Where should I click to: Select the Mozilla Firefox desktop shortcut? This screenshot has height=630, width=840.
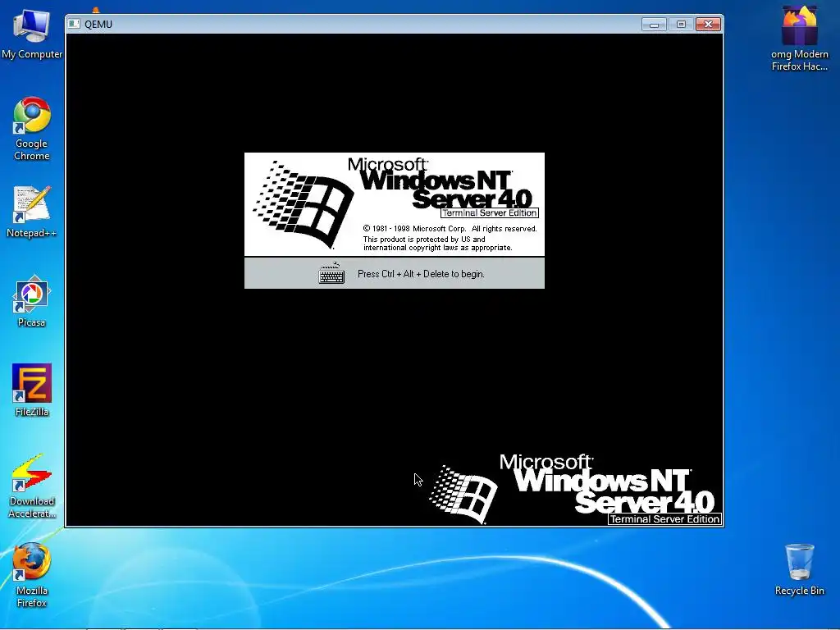tap(32, 575)
